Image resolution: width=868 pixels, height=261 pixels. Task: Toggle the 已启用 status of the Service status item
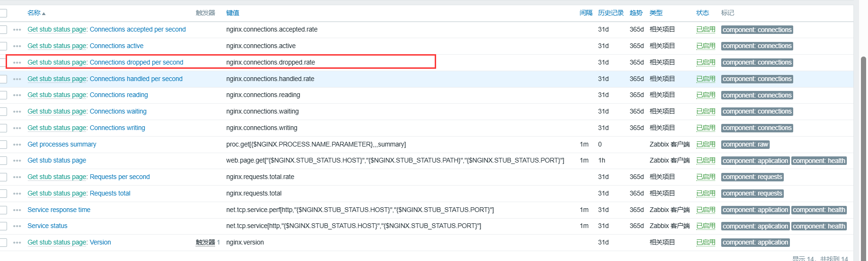click(x=705, y=226)
